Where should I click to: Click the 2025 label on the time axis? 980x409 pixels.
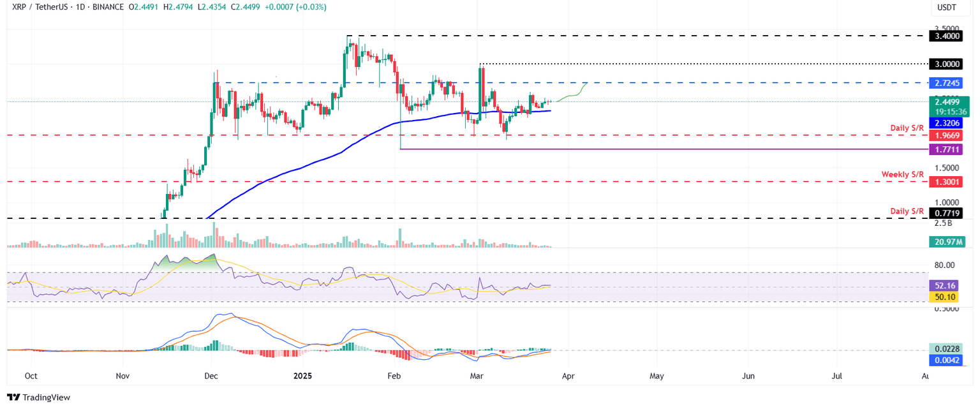[x=302, y=376]
